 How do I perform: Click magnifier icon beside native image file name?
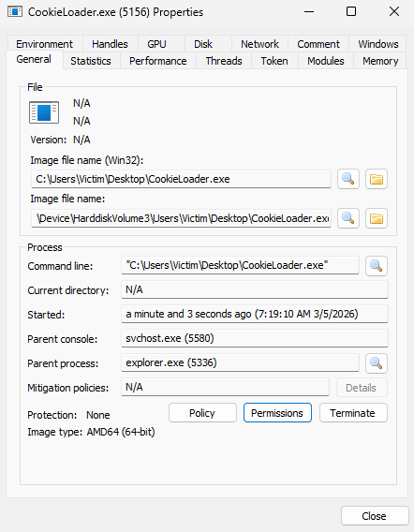tap(348, 218)
